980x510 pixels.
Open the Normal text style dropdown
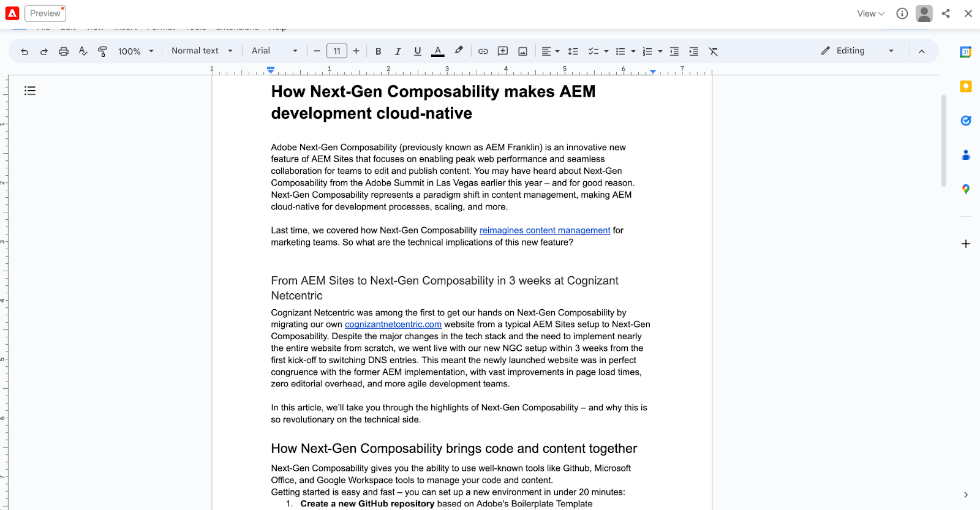click(202, 51)
